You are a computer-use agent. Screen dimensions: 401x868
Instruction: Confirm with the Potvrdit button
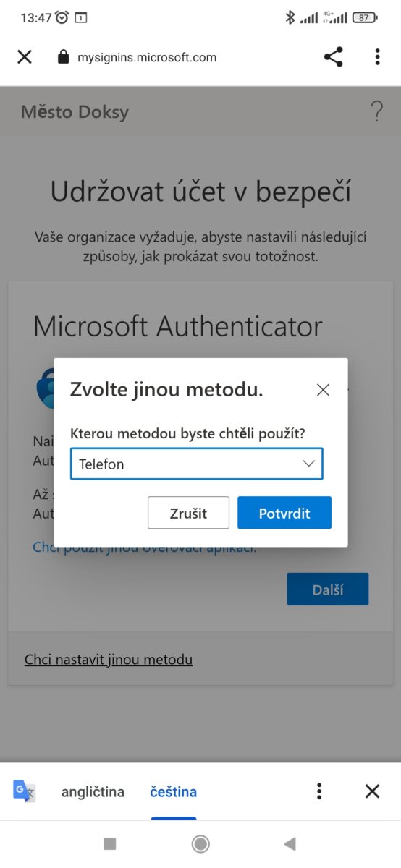tap(284, 513)
